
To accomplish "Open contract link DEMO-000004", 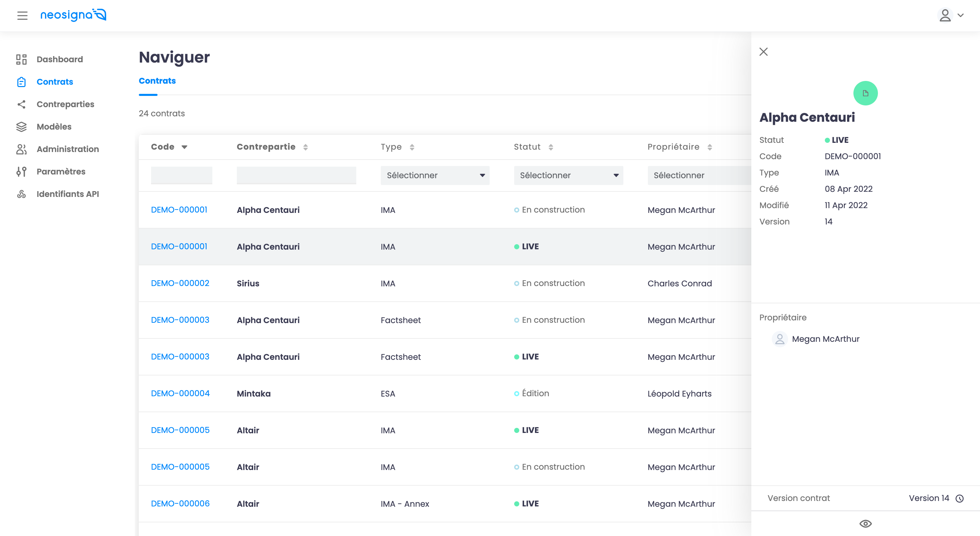I will (x=180, y=393).
